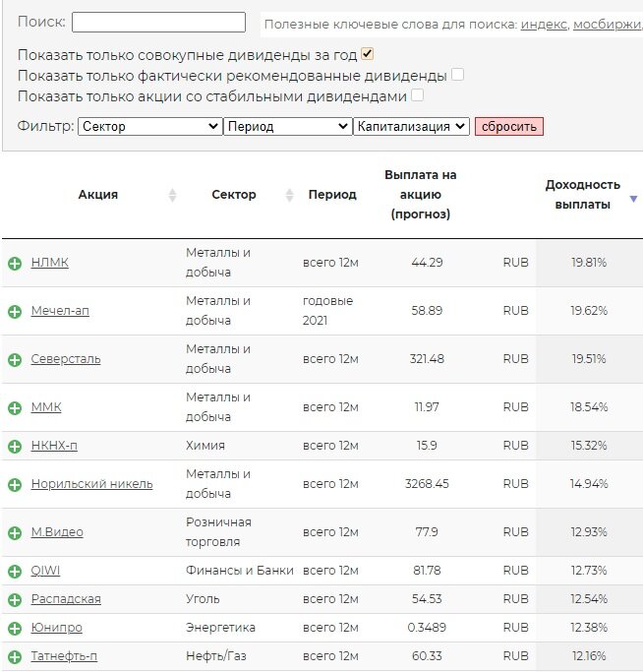Sort table by Акция column arrows
Image resolution: width=643 pixels, height=672 pixels.
coord(172,195)
